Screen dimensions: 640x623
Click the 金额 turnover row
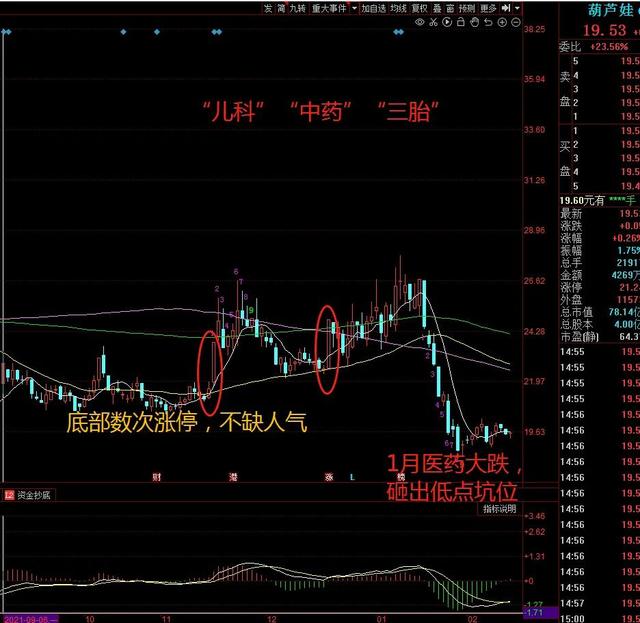tap(599, 275)
